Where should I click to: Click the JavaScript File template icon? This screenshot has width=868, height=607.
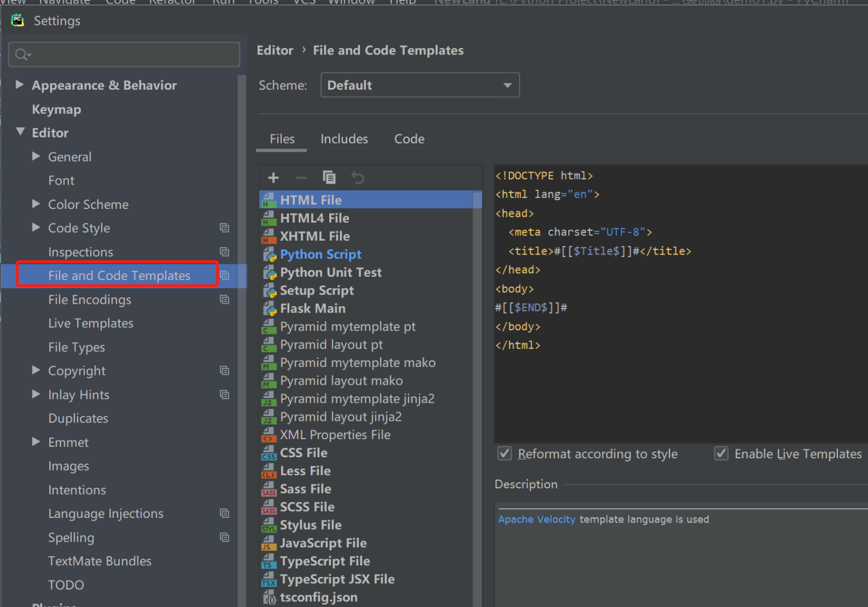click(269, 543)
